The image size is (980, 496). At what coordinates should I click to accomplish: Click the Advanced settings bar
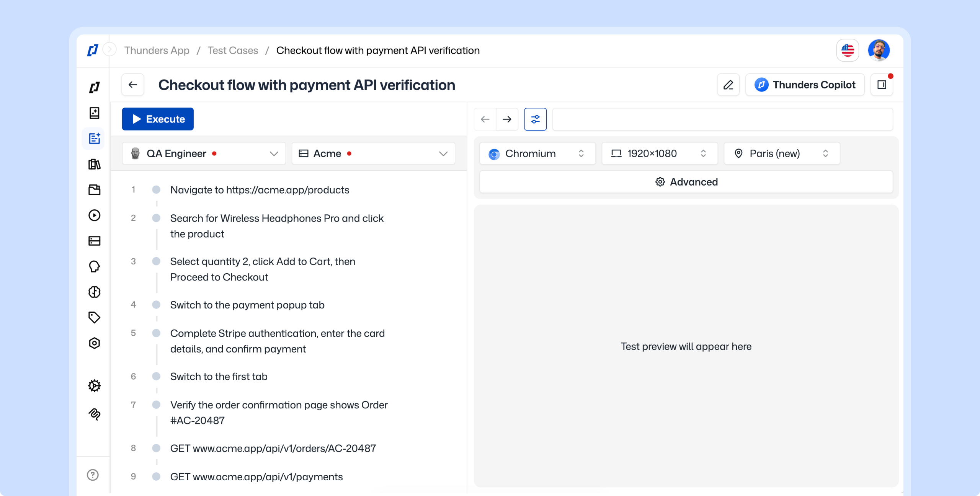686,182
